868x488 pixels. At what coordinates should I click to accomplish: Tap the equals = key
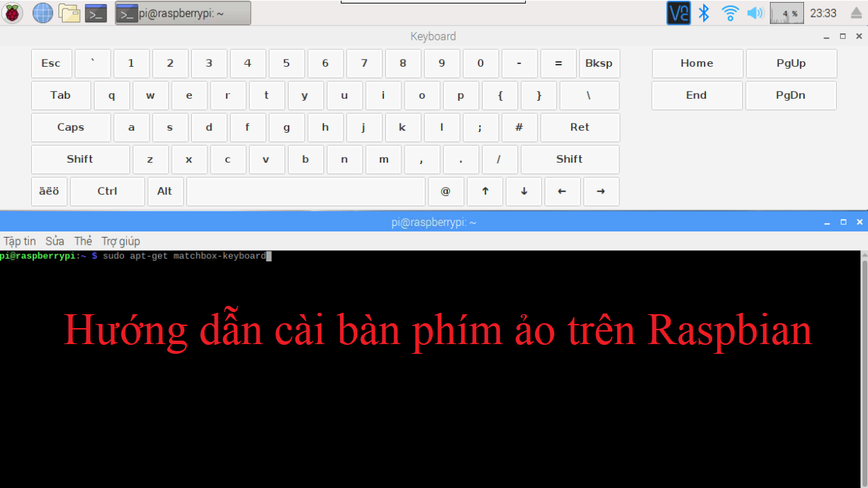[558, 63]
